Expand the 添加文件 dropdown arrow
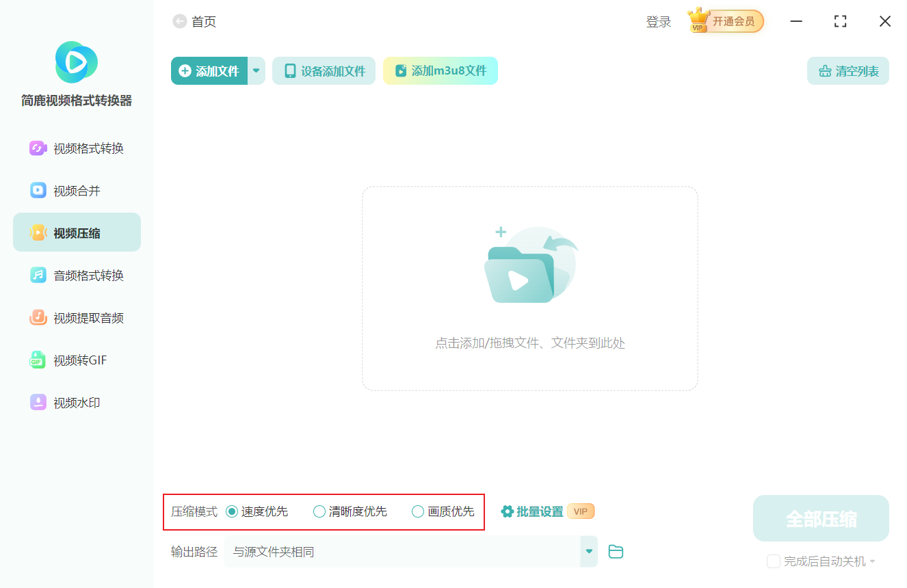 tap(257, 70)
